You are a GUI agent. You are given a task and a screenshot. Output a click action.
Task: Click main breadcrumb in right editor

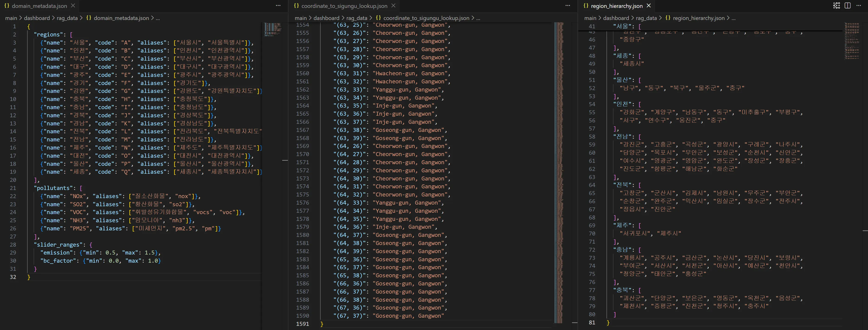coord(590,18)
